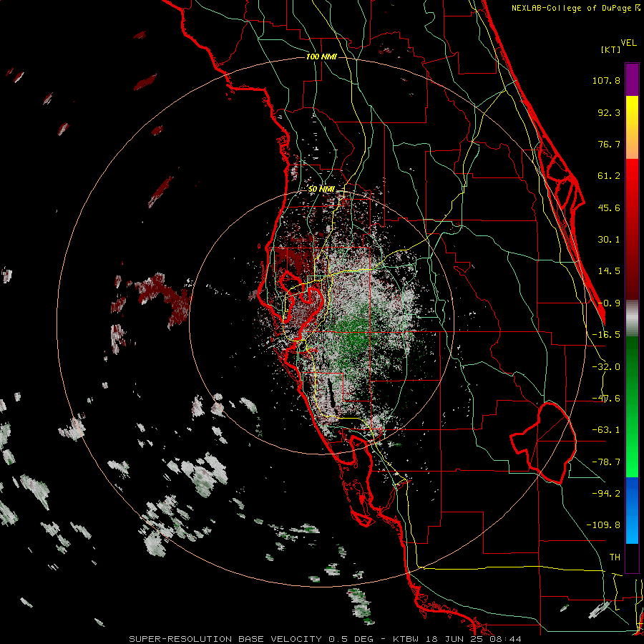
Task: Select the 76.7 scale value
Action: 609,144
